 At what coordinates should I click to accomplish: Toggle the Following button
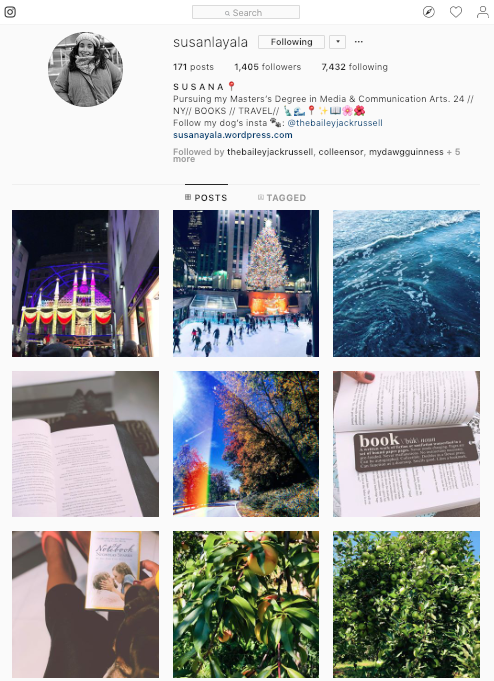coord(292,42)
